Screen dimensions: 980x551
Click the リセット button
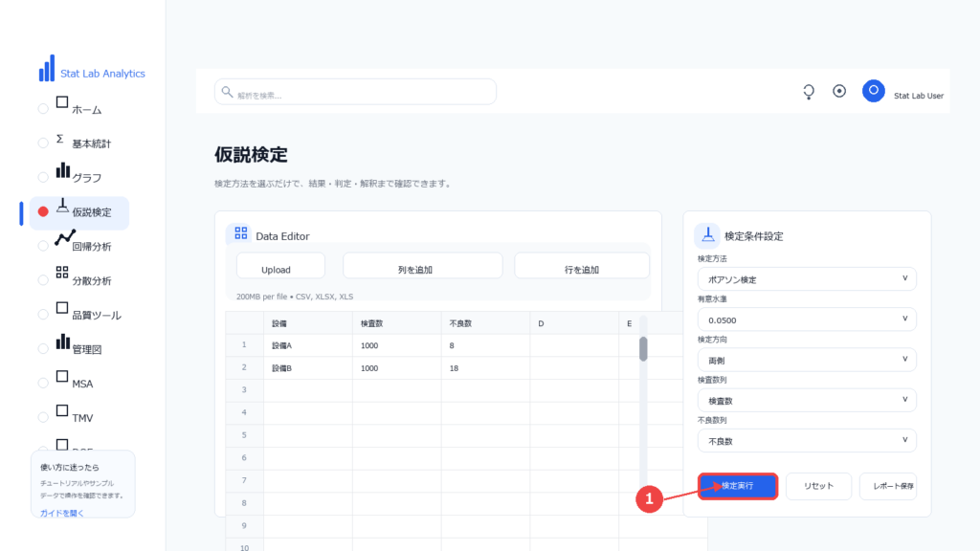[818, 486]
